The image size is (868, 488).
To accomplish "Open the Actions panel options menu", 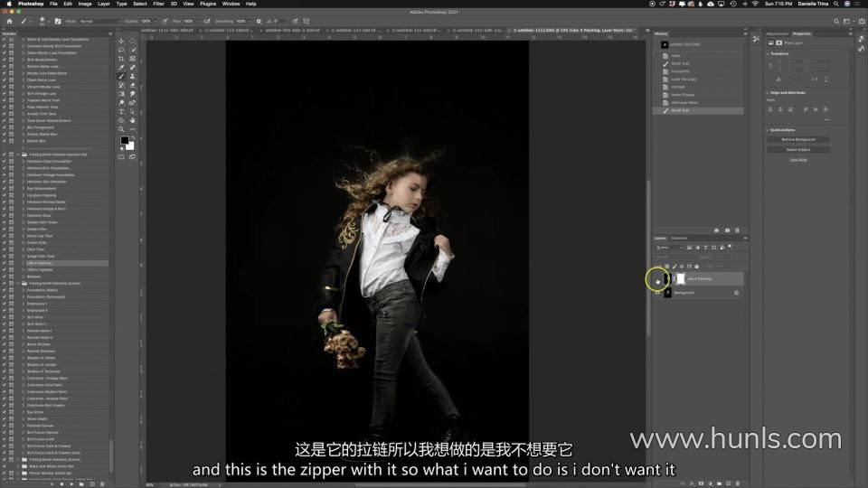I will pos(110,33).
